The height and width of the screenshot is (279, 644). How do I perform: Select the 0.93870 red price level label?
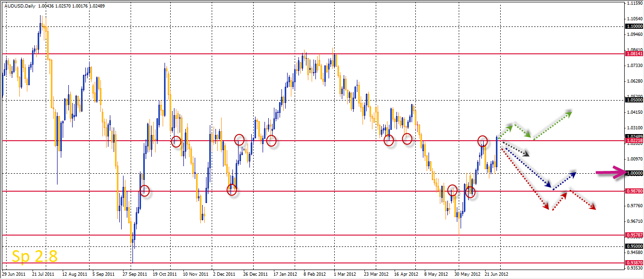pyautogui.click(x=634, y=262)
